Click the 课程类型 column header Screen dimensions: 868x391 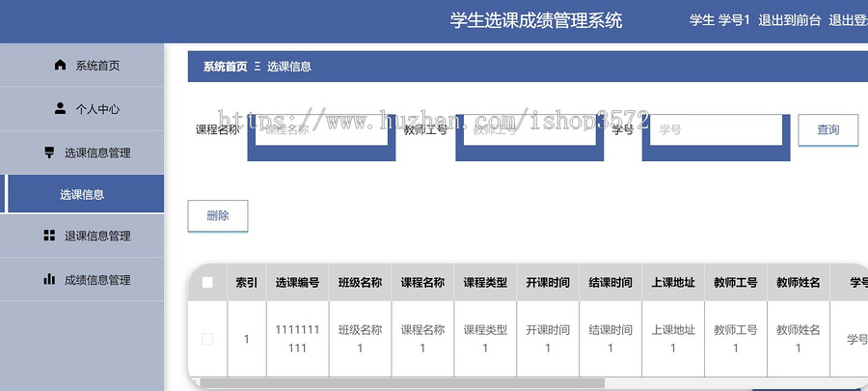pos(485,283)
